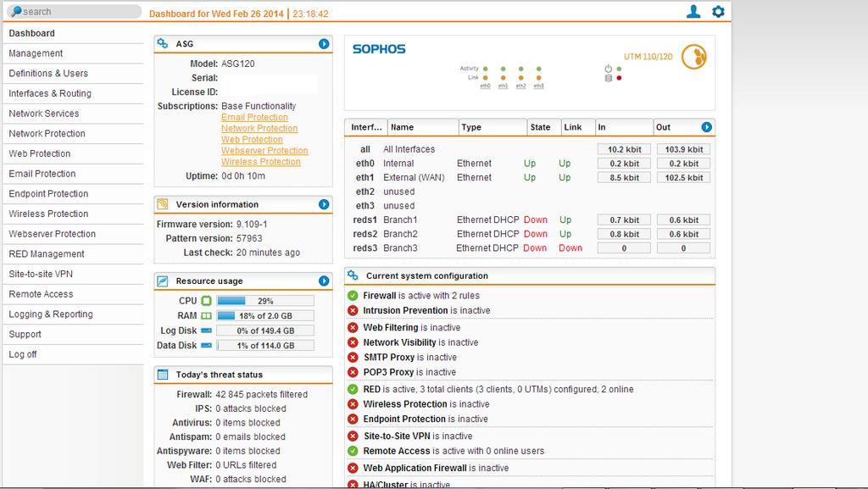
Task: Click the Sophos logo
Action: coord(379,49)
